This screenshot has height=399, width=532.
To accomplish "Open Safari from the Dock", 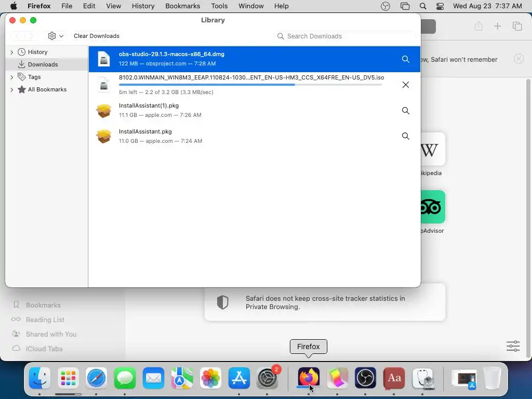I will (96, 378).
